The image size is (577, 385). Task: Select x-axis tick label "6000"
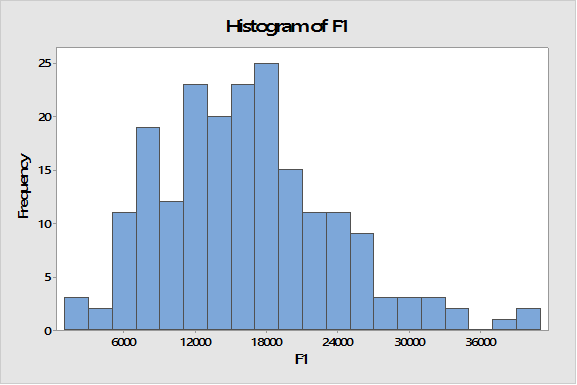(123, 342)
